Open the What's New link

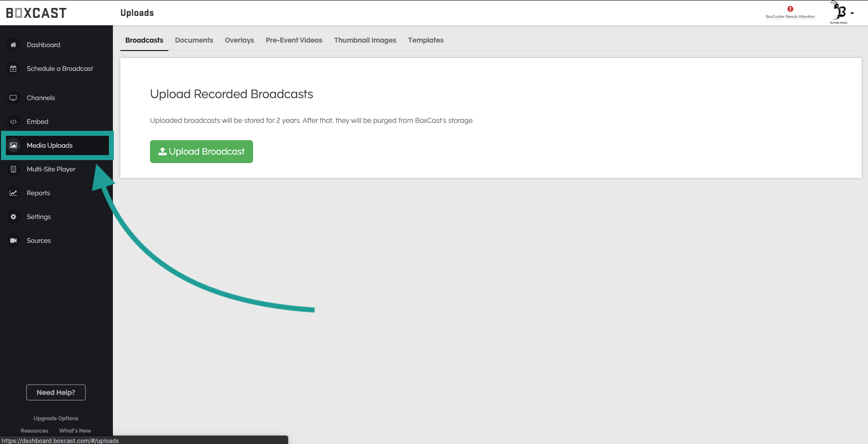75,431
